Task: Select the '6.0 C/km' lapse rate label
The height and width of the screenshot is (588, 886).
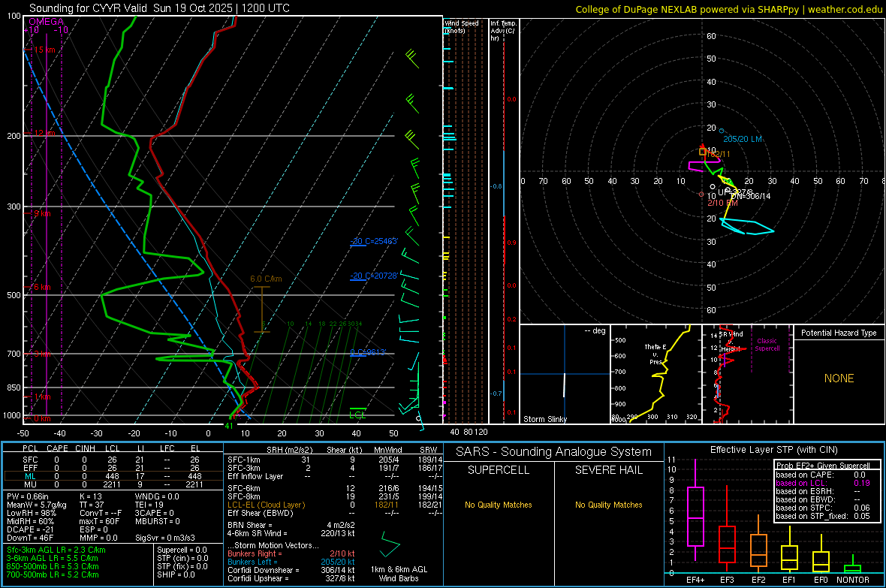Action: click(266, 279)
